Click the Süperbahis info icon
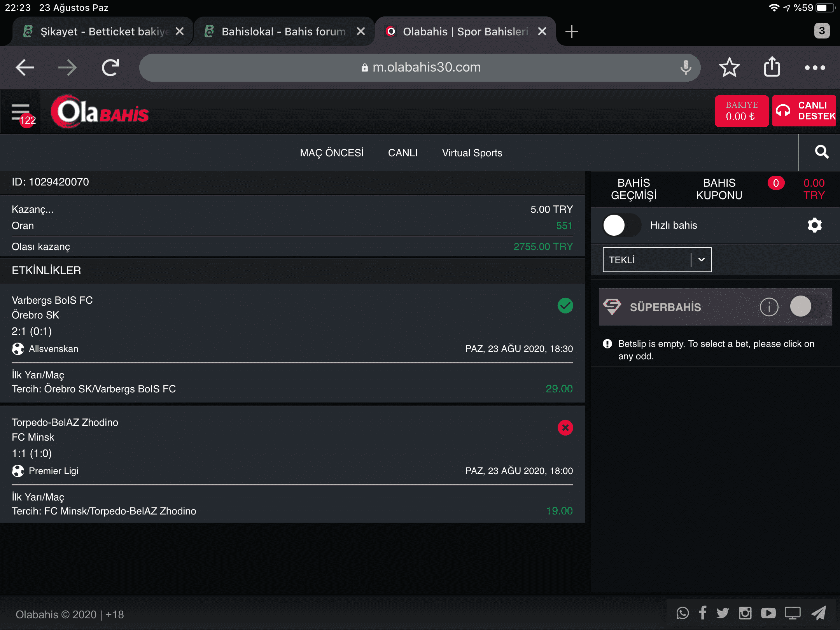The width and height of the screenshot is (840, 630). click(769, 307)
